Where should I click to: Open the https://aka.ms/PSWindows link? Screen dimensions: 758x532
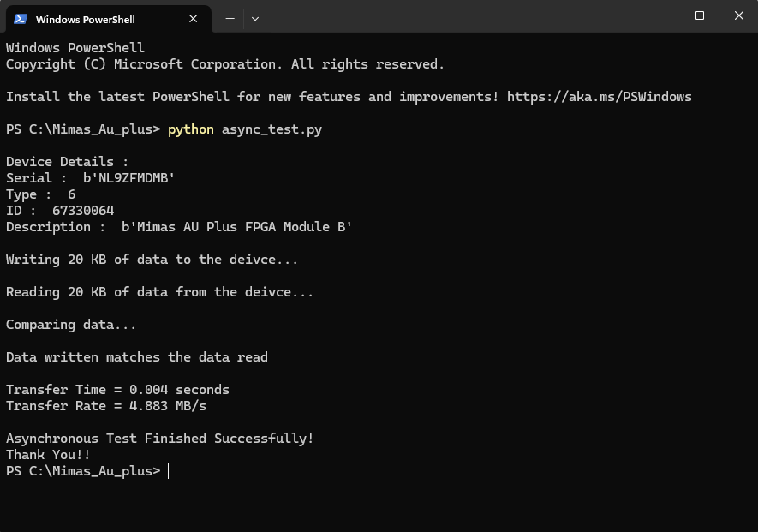coord(599,97)
